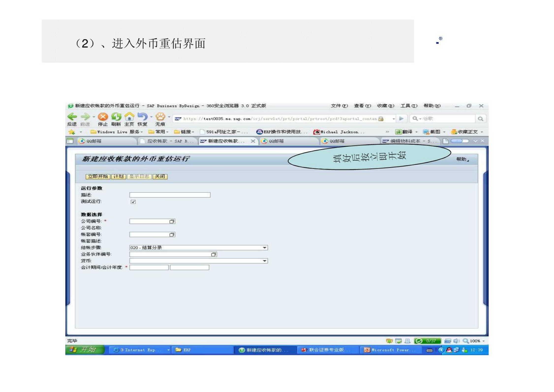This screenshot has width=554, height=392.
Task: Click the 收藏正文 toolbar icon
Action: click(454, 132)
